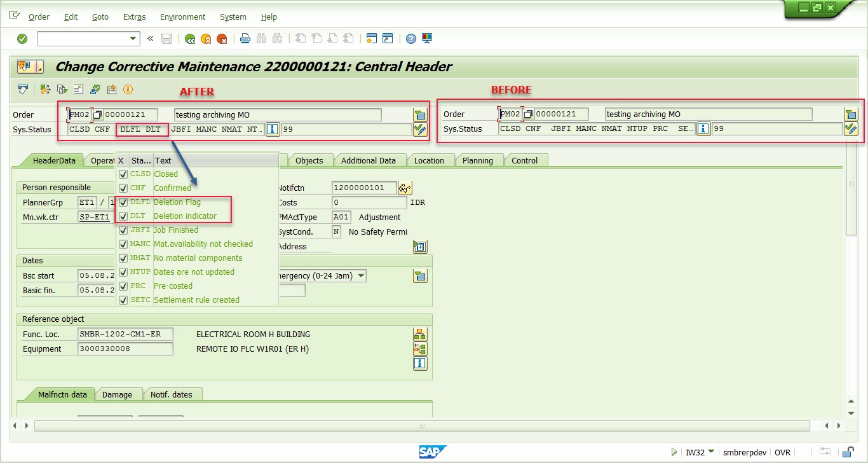The width and height of the screenshot is (868, 463).
Task: Click the green Enter checkmark icon
Action: point(22,39)
